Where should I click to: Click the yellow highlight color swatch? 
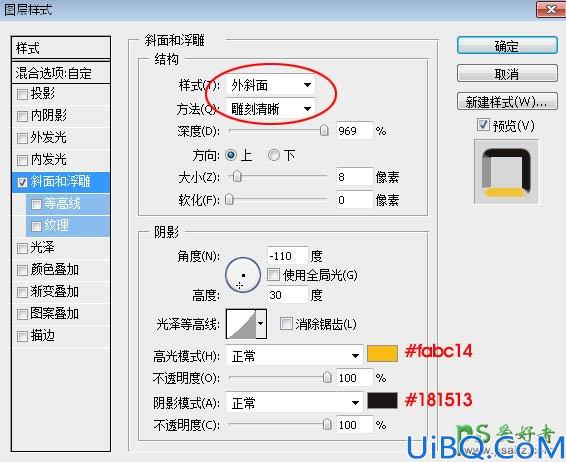382,353
